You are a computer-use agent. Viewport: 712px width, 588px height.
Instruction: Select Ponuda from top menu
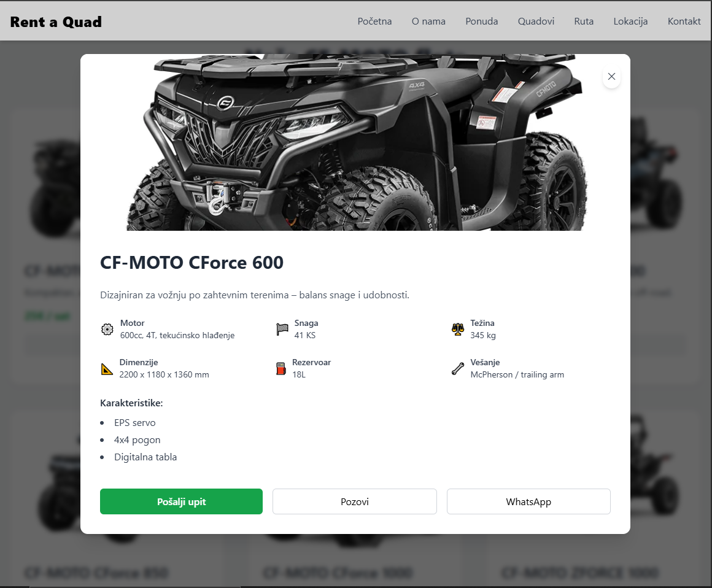(x=482, y=21)
